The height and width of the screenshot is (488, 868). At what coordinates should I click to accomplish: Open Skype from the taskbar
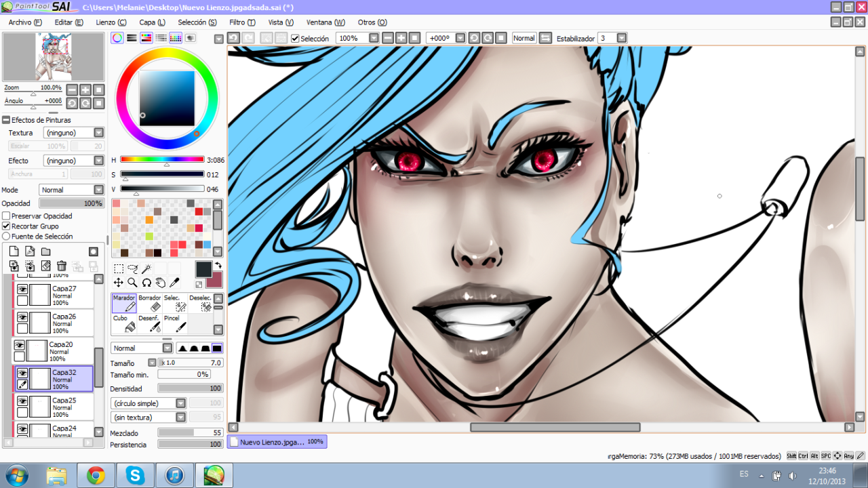tap(135, 476)
